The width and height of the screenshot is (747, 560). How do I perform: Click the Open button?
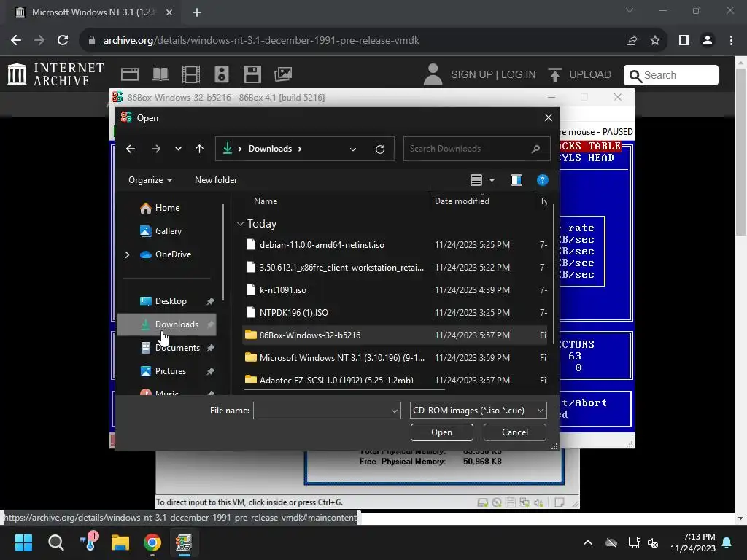click(x=441, y=432)
